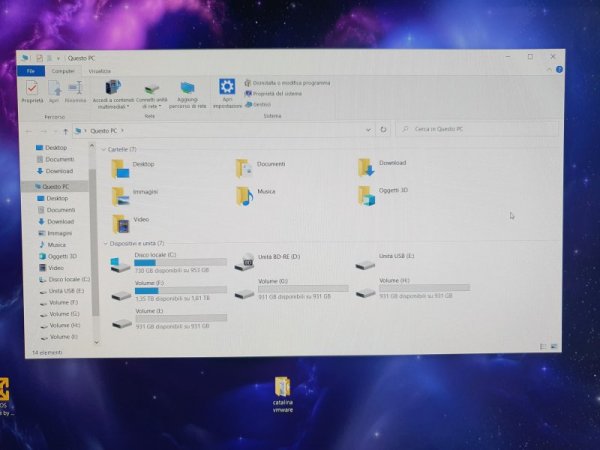Click Proprietà del sistema
This screenshot has height=450, width=600.
273,93
